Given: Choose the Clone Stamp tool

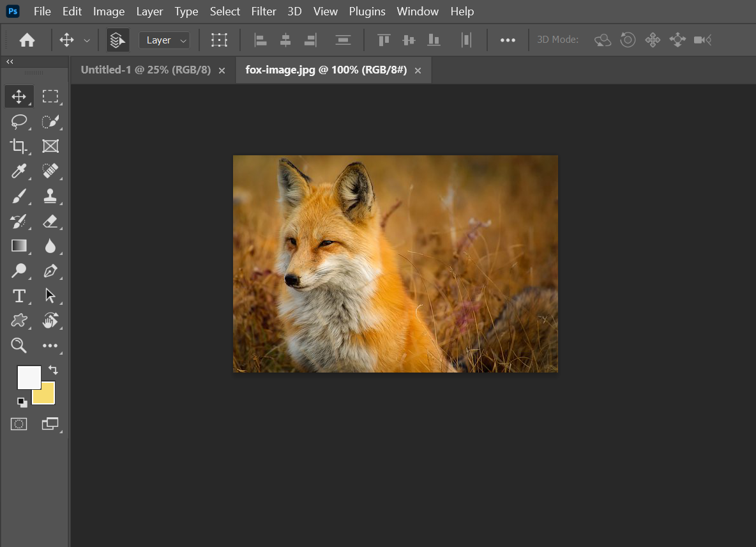Looking at the screenshot, I should tap(50, 196).
